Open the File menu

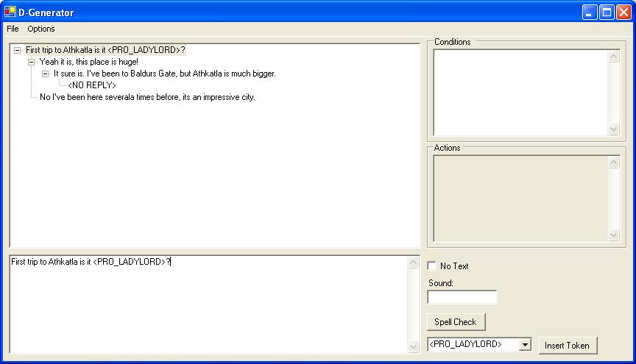coord(13,29)
